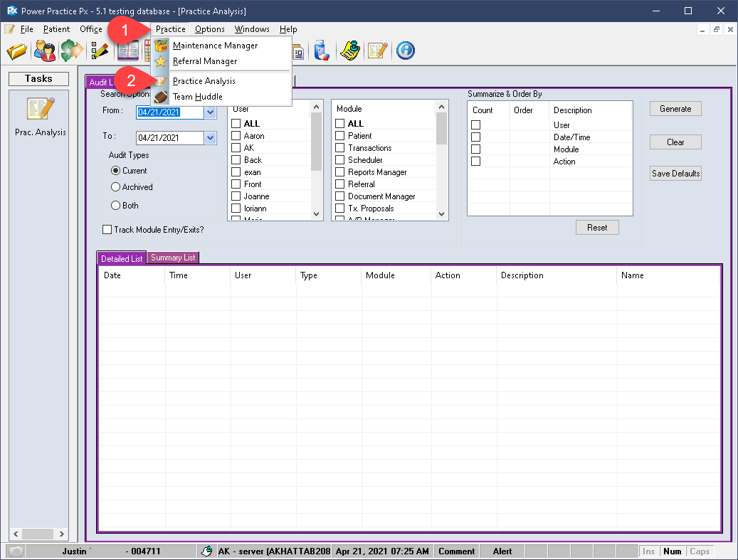Click the yellow pinned note toolbar icon
738x560 pixels.
(x=350, y=51)
